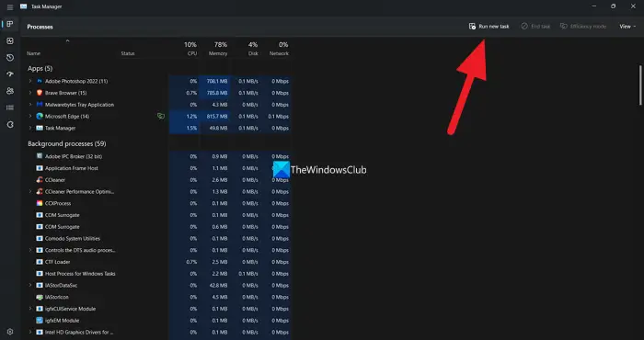This screenshot has height=340, width=644.
Task: Select Background processes (59) group heading
Action: coord(67,143)
